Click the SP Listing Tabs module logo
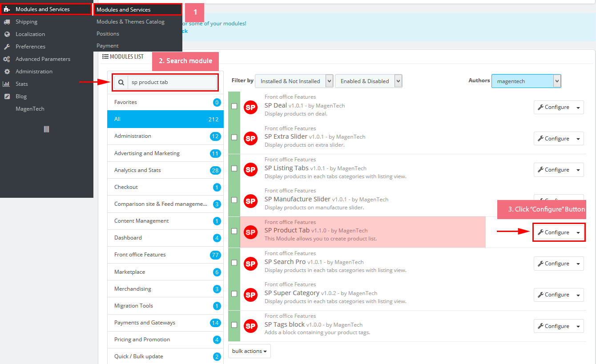The height and width of the screenshot is (364, 596). click(251, 170)
